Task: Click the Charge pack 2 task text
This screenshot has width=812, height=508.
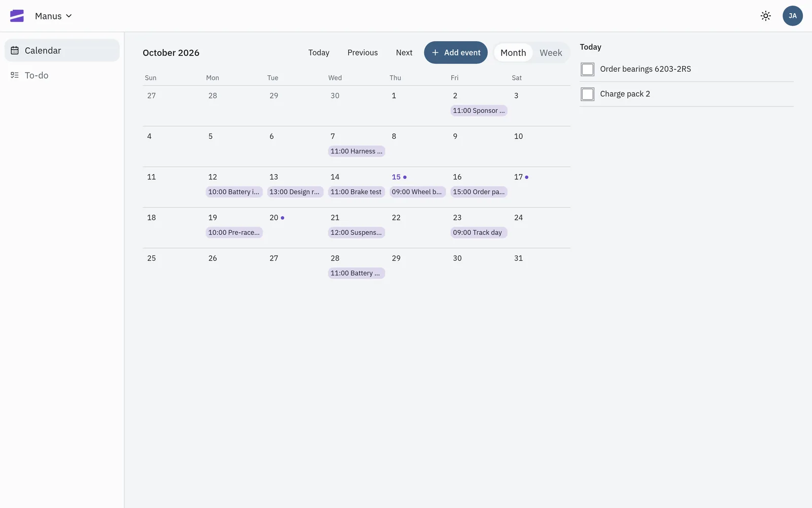Action: coord(625,94)
